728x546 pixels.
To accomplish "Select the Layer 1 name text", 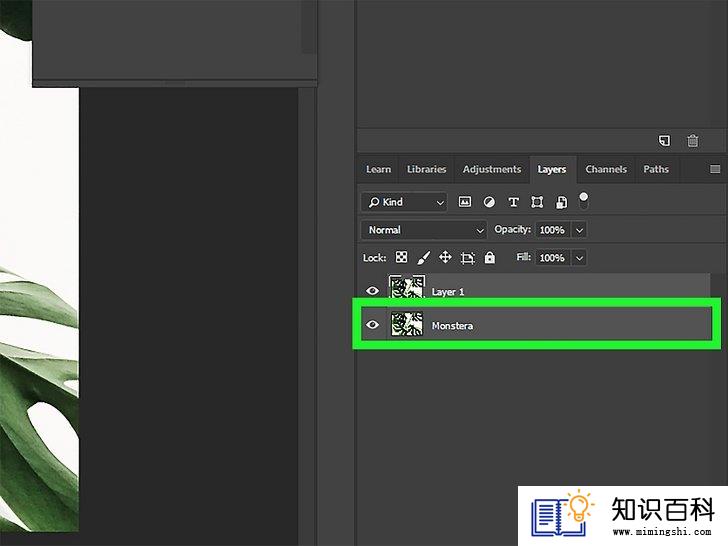I will (448, 292).
